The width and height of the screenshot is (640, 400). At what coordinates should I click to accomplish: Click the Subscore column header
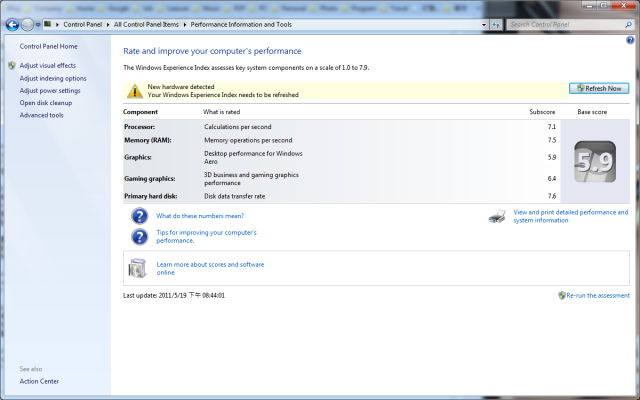coord(542,112)
